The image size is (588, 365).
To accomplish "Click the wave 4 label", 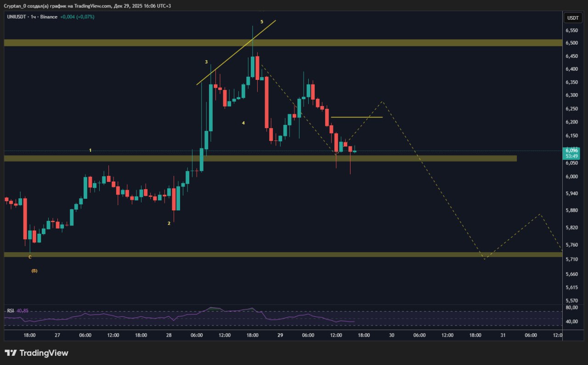I will point(243,123).
